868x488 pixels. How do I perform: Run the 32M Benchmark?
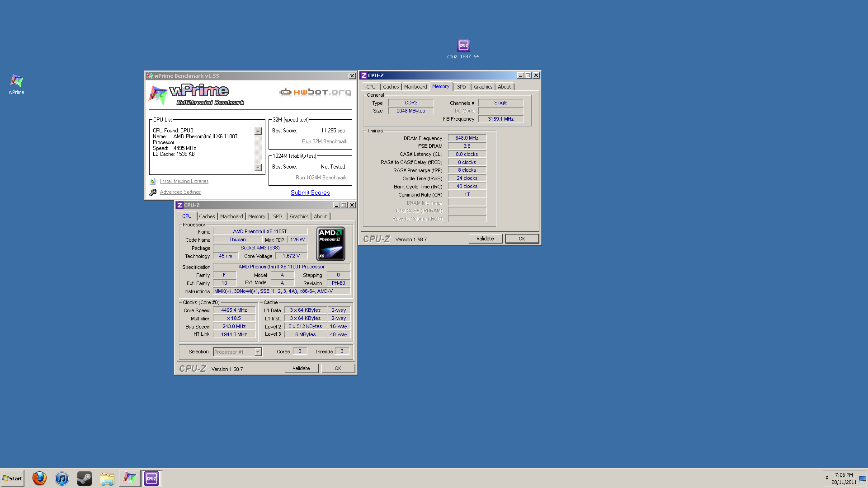[x=325, y=141]
